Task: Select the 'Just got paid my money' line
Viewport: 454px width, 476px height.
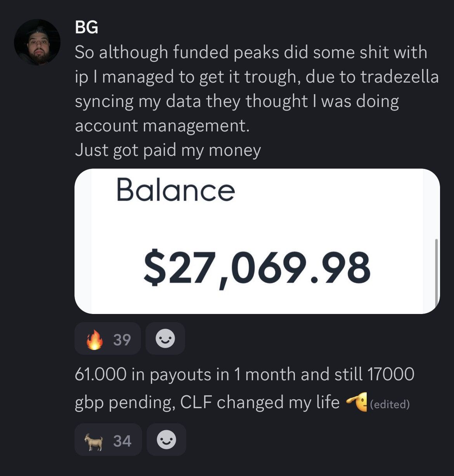Action: coord(168,150)
